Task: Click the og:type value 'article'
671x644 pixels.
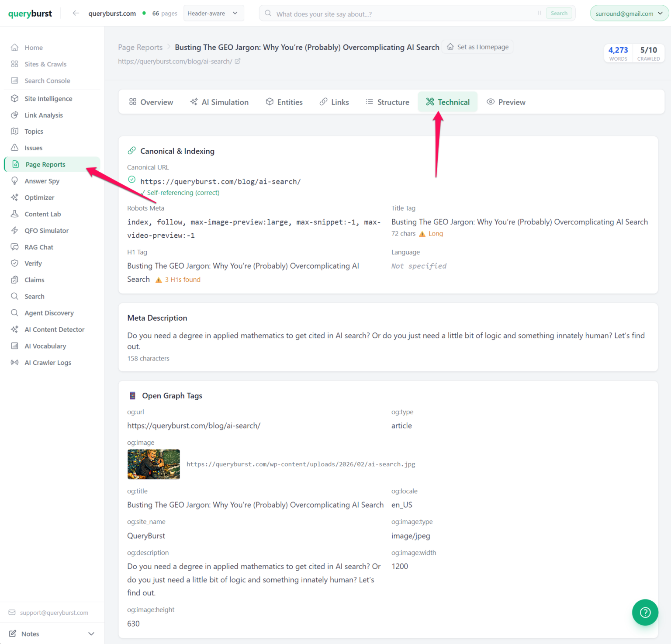Action: [401, 426]
